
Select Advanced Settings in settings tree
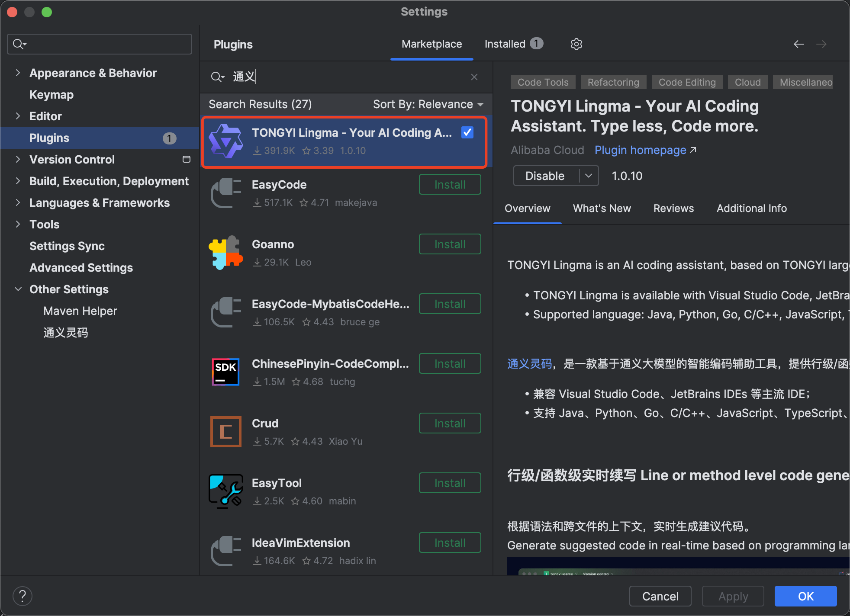[81, 267]
